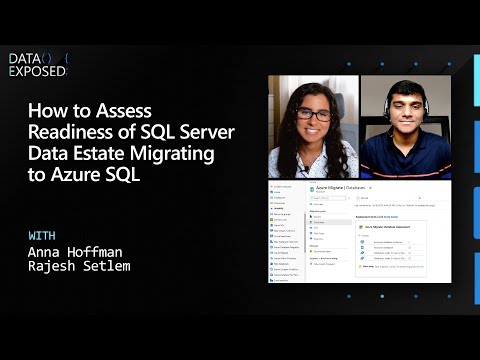480x360 pixels.
Task: Click the name "Anna Hoffman"
Action: pyautogui.click(x=75, y=252)
